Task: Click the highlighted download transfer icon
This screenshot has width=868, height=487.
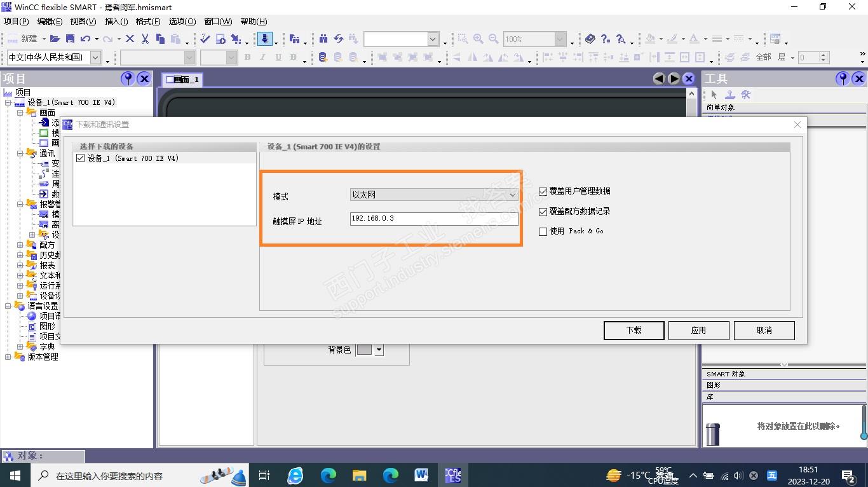Action: pos(265,39)
